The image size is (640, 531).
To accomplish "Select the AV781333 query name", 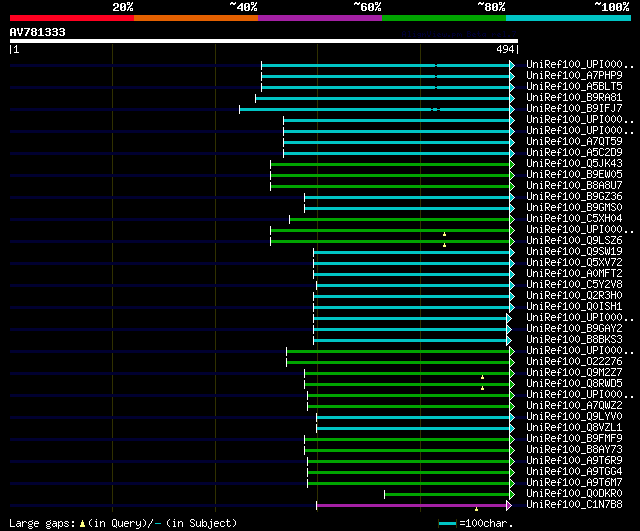I will 38,32.
